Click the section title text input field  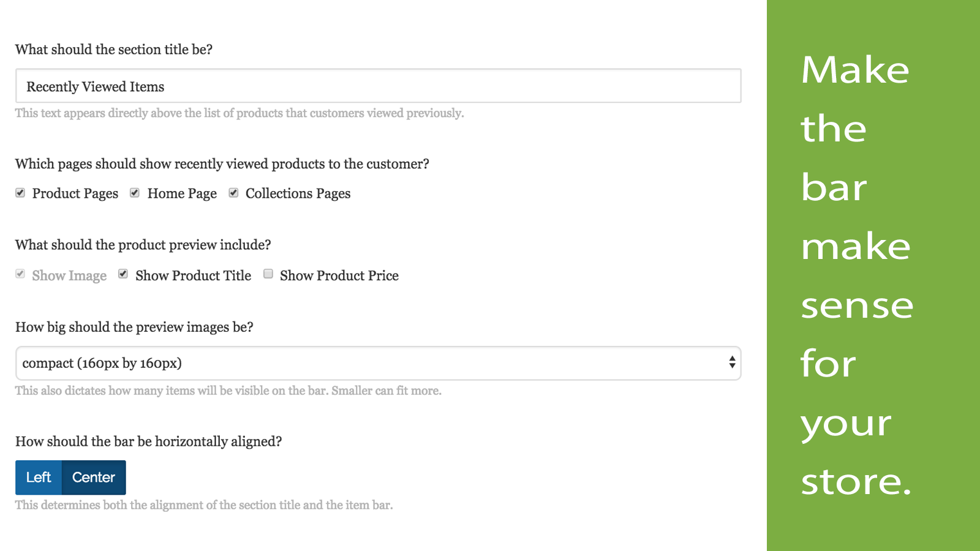378,86
